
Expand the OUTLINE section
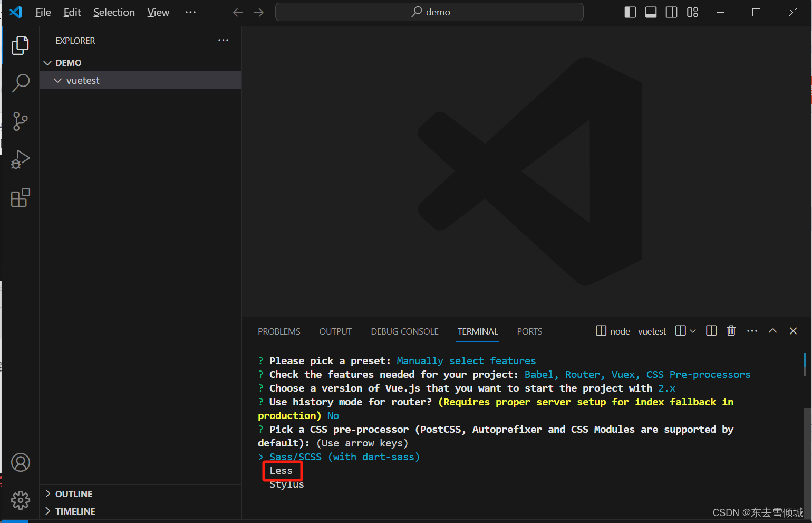click(x=74, y=494)
